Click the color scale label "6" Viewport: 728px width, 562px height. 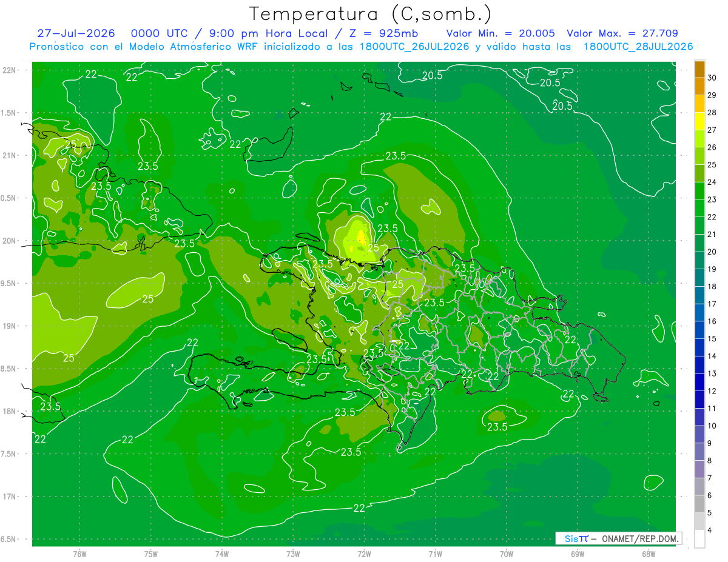point(710,495)
